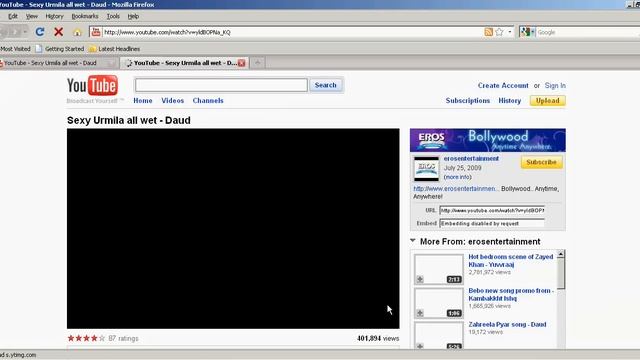Click the 87 ratings text
The width and height of the screenshot is (640, 360).
[x=123, y=338]
